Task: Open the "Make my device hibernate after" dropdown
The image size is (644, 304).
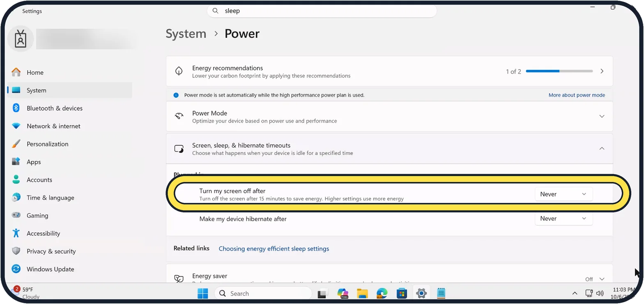Action: click(x=563, y=219)
